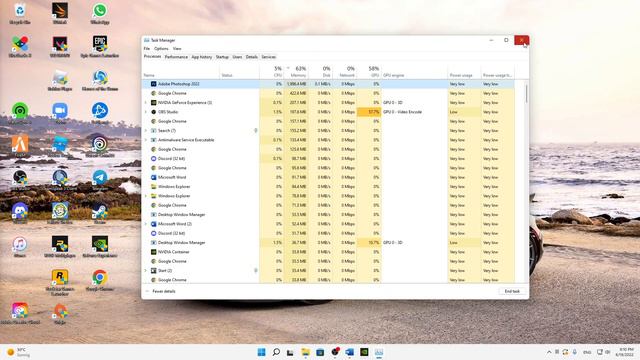Open the clock and date in the taskbar
The width and height of the screenshot is (640, 360).
[x=624, y=352]
